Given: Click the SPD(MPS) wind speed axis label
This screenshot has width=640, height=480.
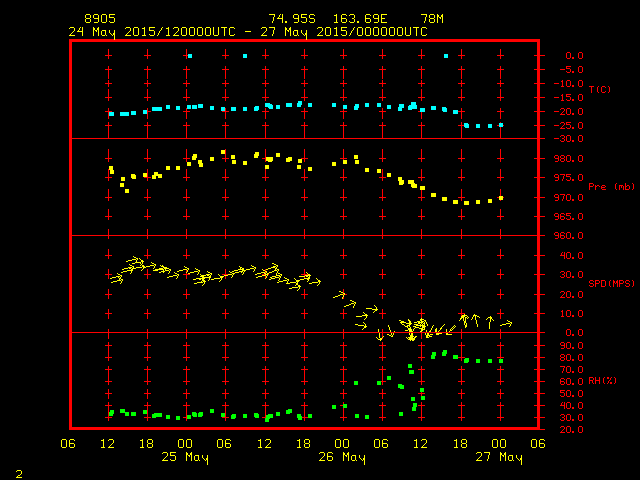Looking at the screenshot, I should coord(611,283).
